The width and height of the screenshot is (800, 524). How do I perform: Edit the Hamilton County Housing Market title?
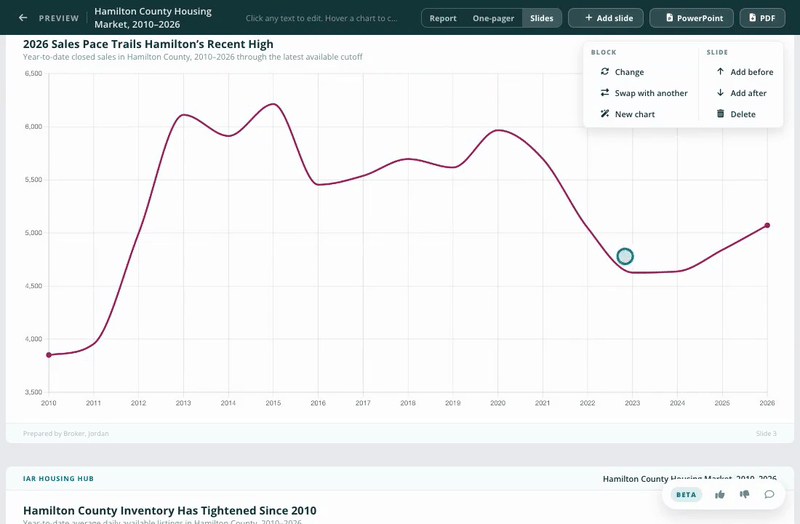tap(153, 18)
